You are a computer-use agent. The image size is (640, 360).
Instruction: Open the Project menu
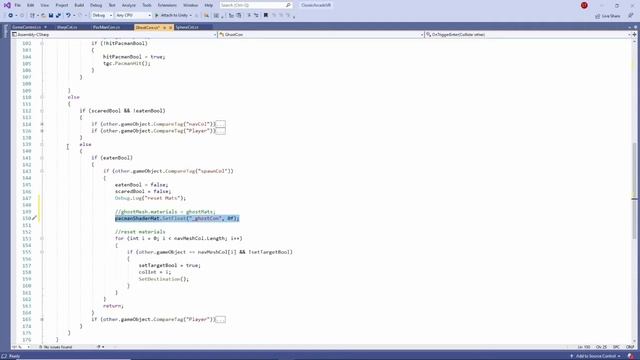pos(62,5)
